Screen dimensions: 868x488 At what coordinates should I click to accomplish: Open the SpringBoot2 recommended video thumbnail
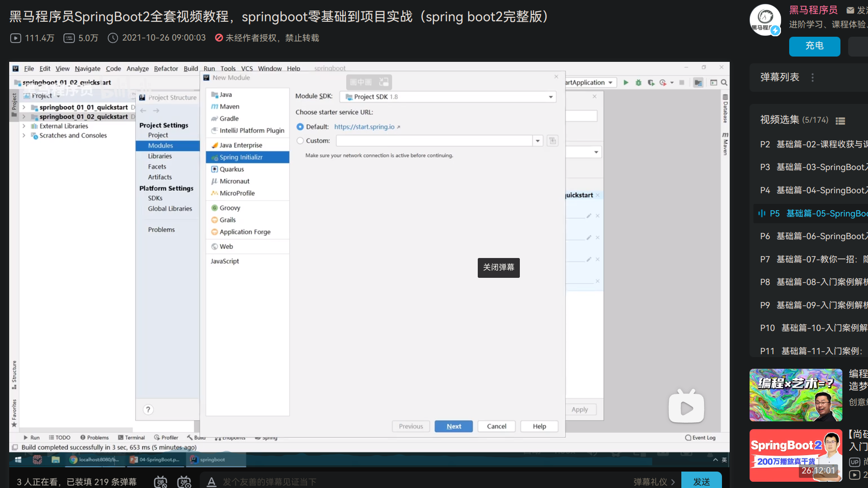tap(796, 455)
